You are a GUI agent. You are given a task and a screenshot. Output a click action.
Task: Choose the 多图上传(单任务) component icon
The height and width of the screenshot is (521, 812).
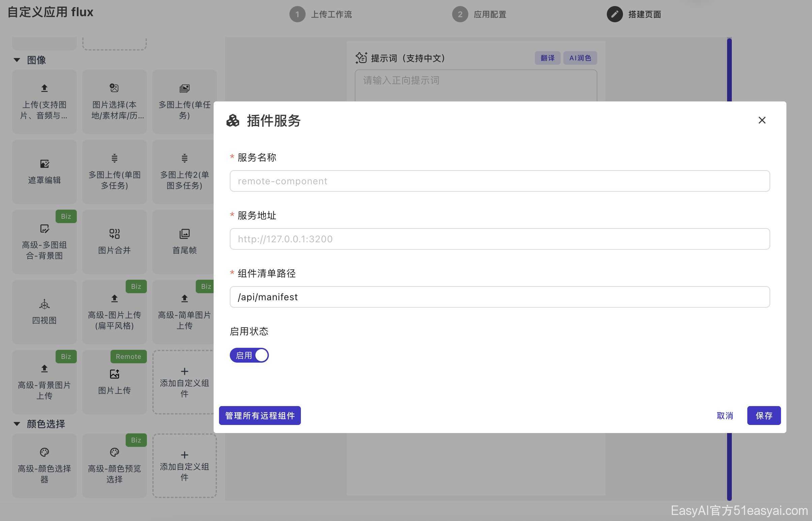coord(184,88)
